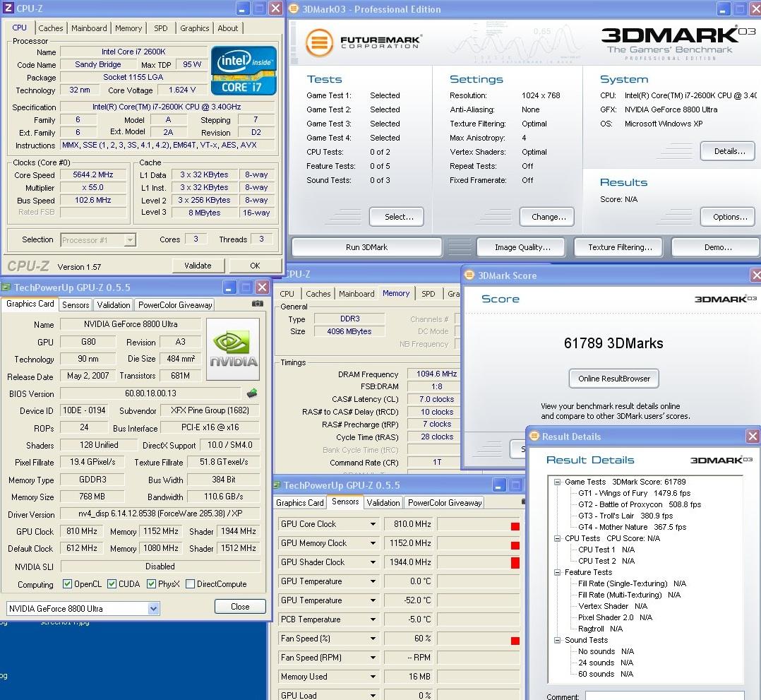Click GPU Core Clock red graph indicator
This screenshot has width=761, height=700.
pyautogui.click(x=515, y=526)
